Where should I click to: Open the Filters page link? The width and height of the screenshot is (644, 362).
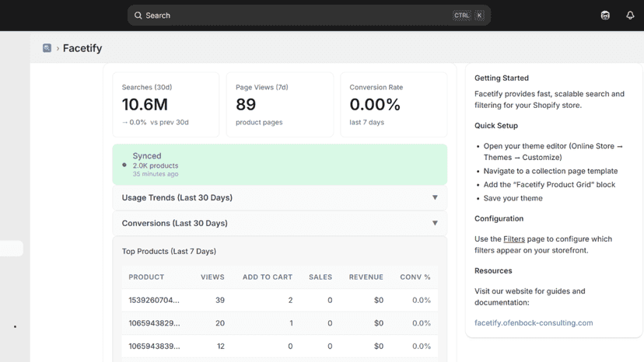tap(514, 238)
